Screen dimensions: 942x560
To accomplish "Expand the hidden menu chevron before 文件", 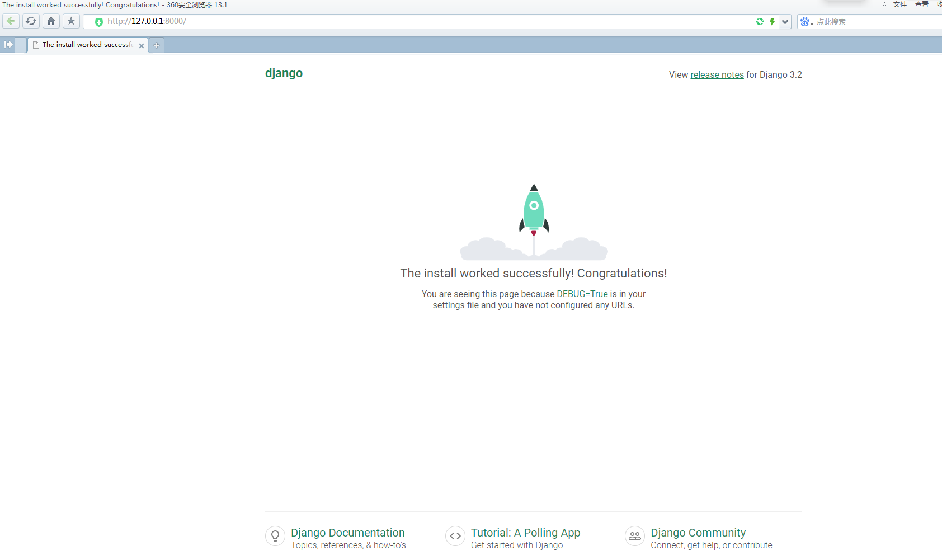I will pyautogui.click(x=884, y=4).
